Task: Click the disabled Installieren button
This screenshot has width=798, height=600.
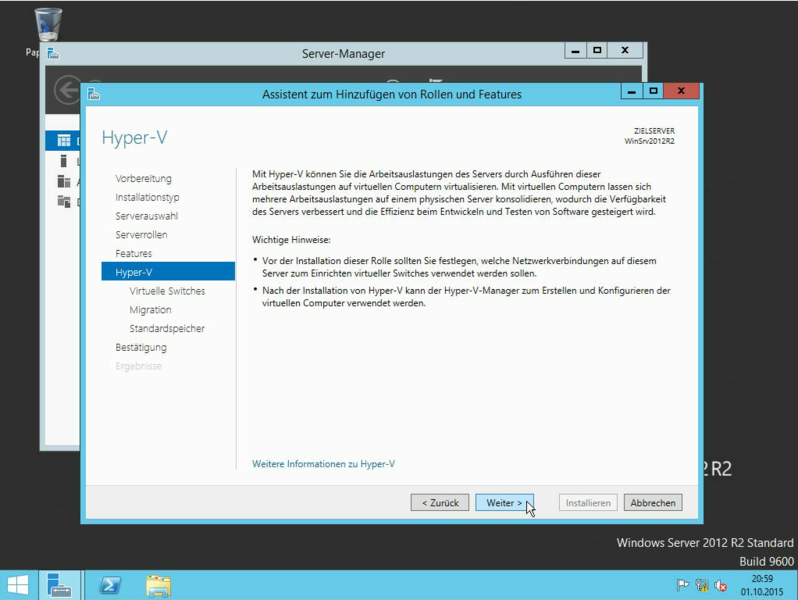Action: [588, 503]
